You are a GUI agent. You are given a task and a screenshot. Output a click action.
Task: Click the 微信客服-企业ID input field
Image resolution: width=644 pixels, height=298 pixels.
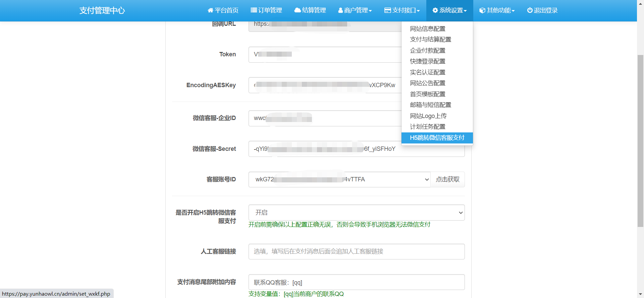325,118
